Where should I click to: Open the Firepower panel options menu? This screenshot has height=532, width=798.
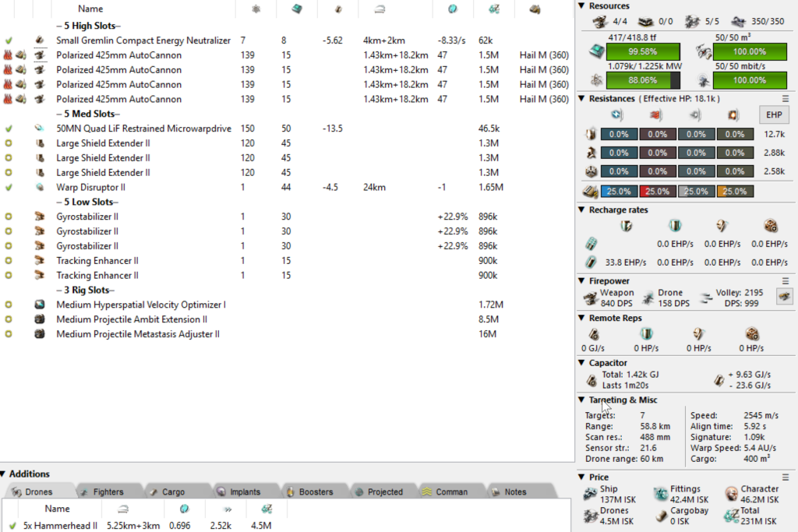(x=786, y=280)
